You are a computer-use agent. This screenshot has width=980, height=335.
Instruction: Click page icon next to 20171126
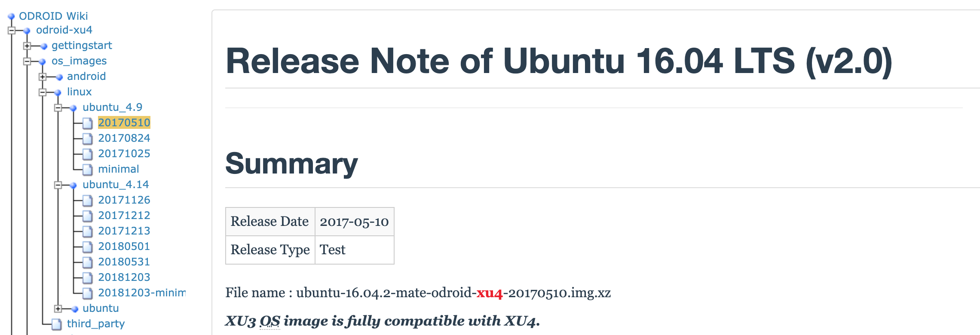88,201
